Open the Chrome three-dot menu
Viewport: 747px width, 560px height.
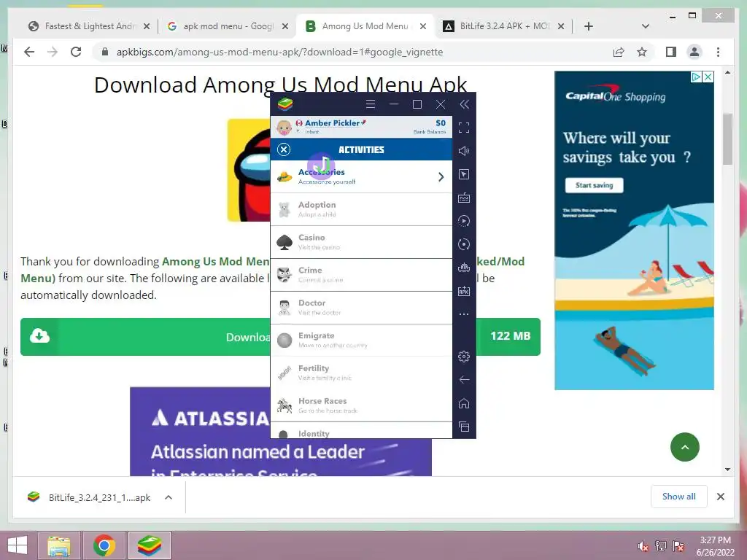pyautogui.click(x=718, y=52)
